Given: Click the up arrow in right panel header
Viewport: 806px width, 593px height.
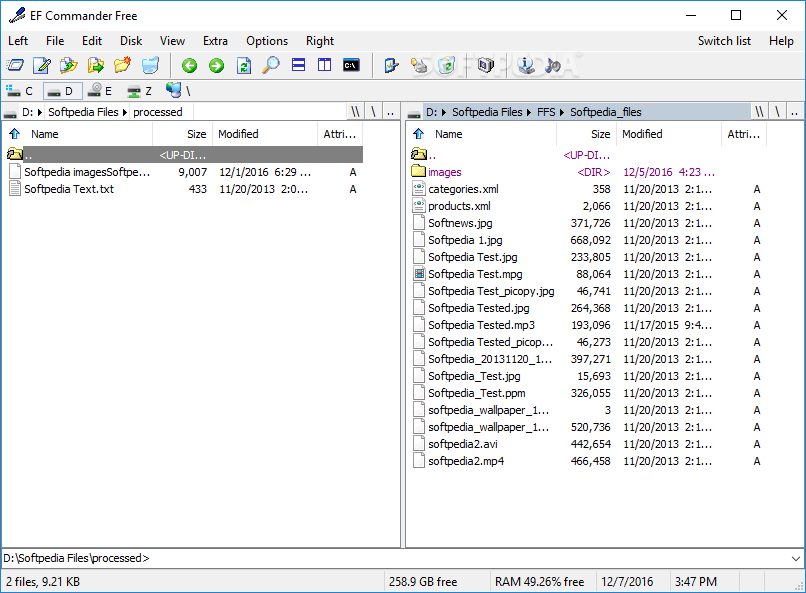Looking at the screenshot, I should (418, 134).
